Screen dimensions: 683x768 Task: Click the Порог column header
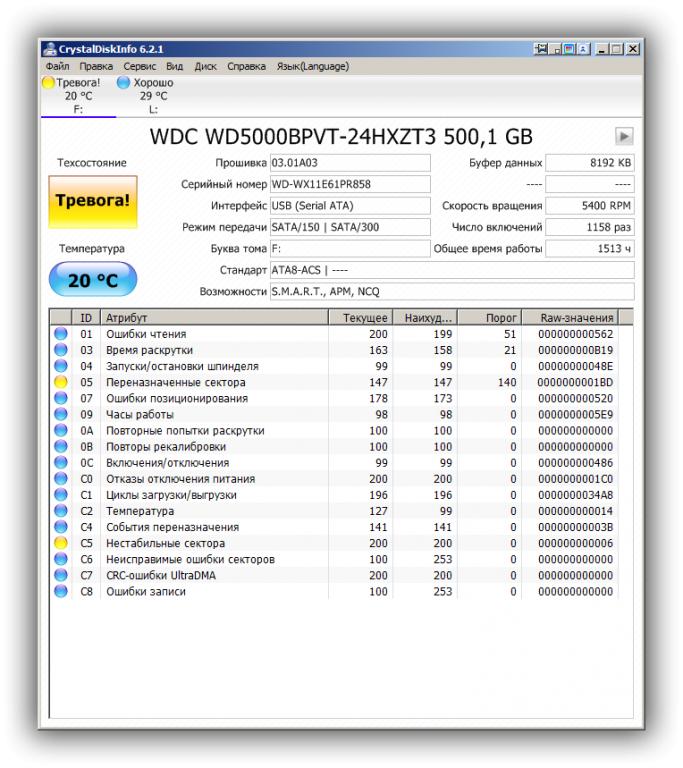click(489, 318)
